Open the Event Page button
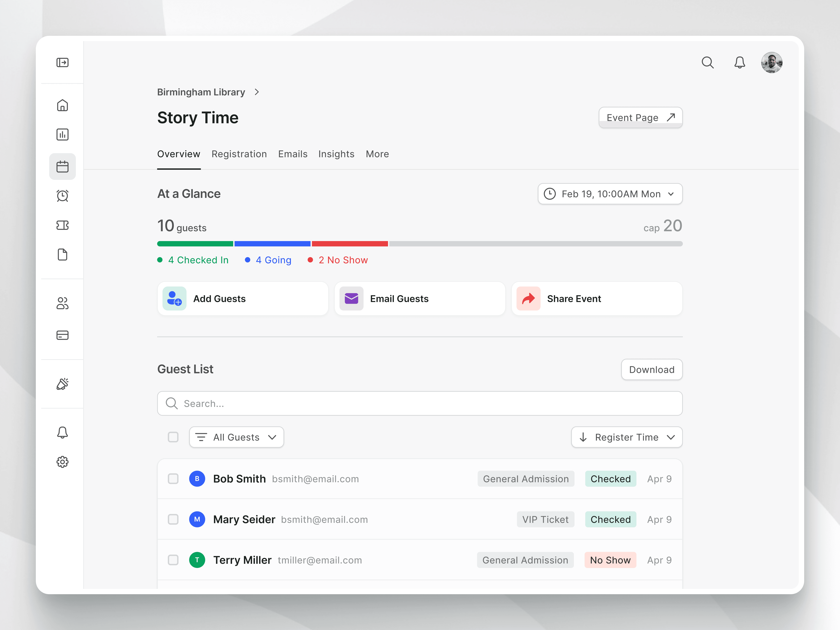The height and width of the screenshot is (630, 840). (x=641, y=118)
